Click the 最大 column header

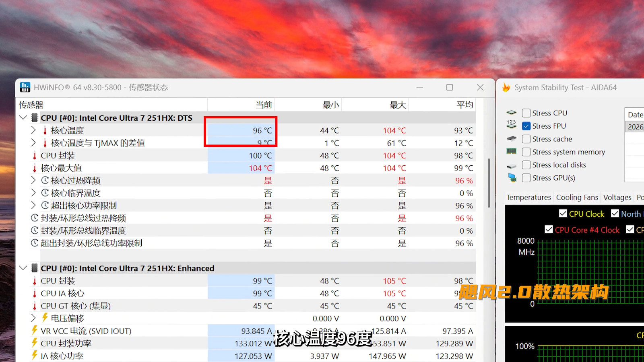click(x=375, y=105)
